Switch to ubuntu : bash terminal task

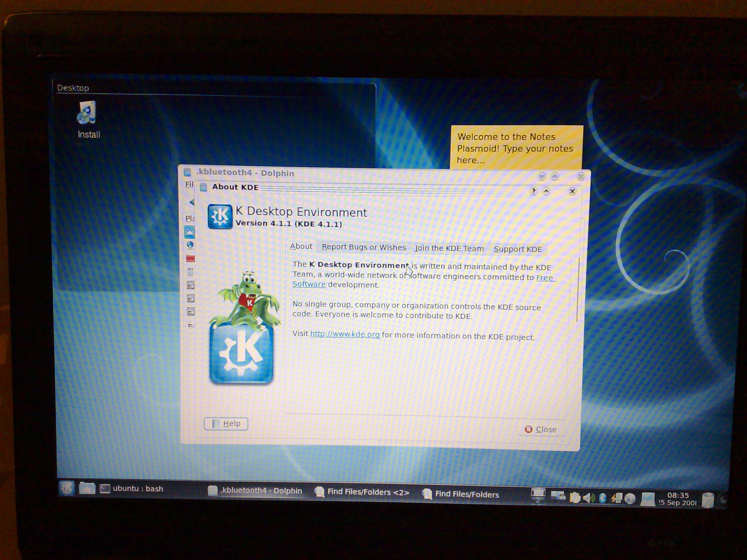tap(132, 489)
